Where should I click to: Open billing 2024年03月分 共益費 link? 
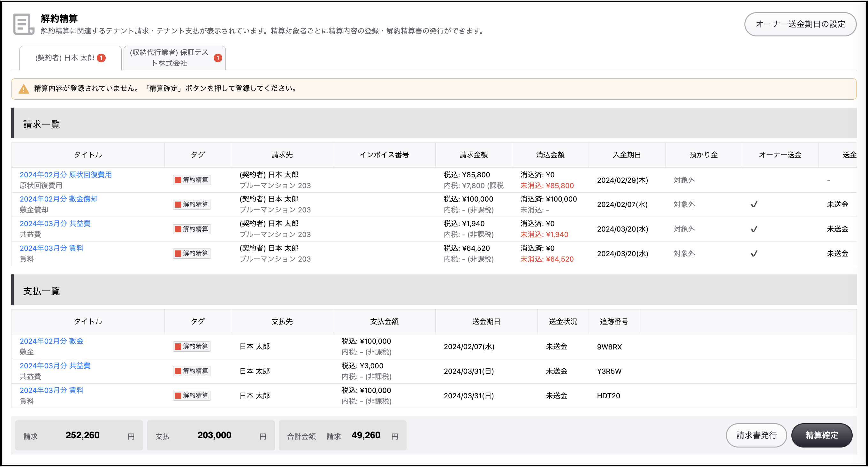55,223
